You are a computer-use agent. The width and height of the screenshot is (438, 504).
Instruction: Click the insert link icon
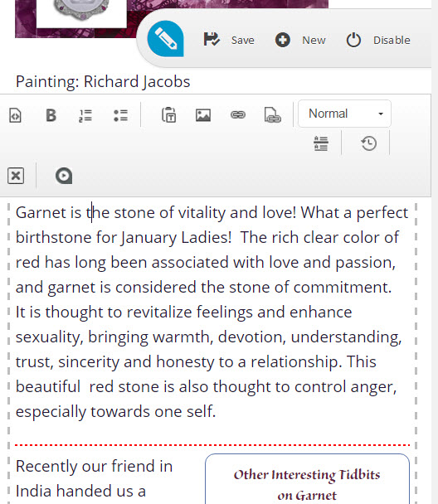point(238,114)
